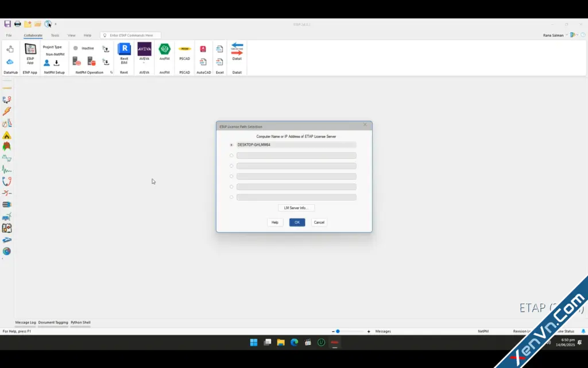Viewport: 588px width, 368px height.
Task: Open the Help ribbon tab
Action: 87,35
